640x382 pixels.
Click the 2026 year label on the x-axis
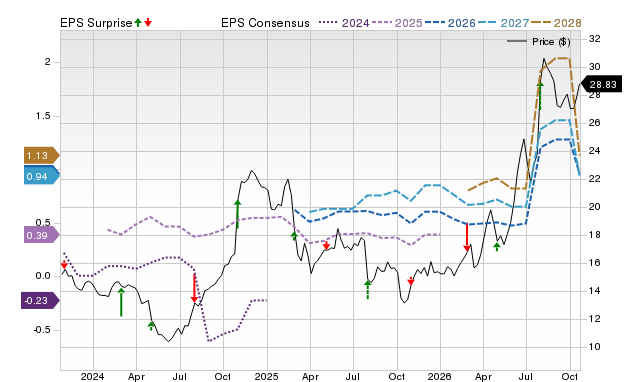[439, 376]
